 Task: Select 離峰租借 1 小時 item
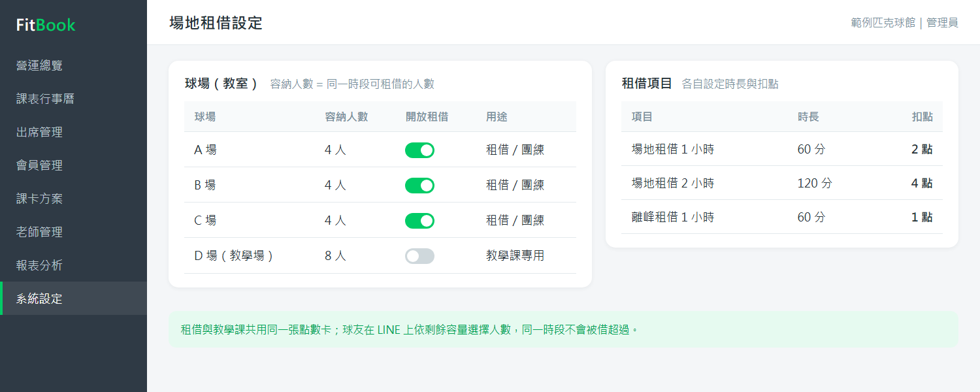(673, 218)
